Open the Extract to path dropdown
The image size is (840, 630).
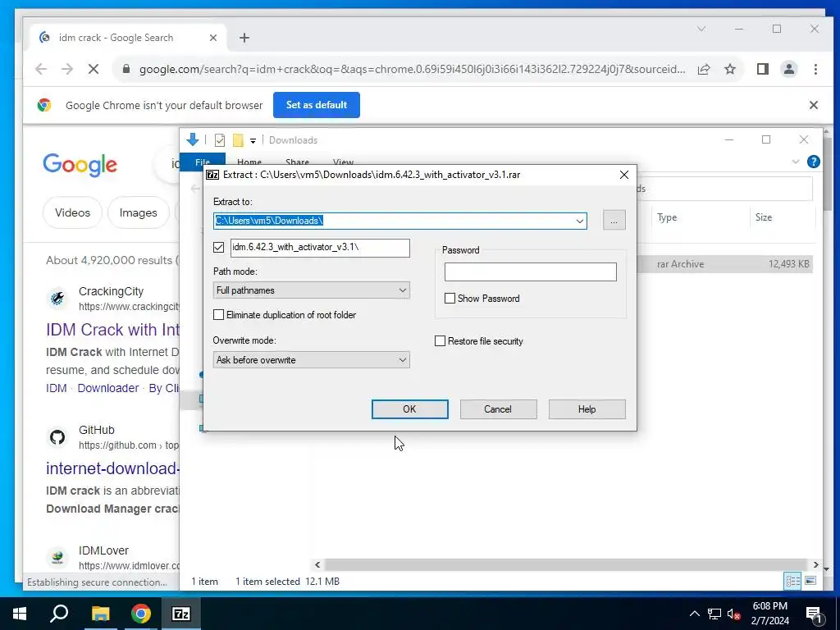click(580, 221)
